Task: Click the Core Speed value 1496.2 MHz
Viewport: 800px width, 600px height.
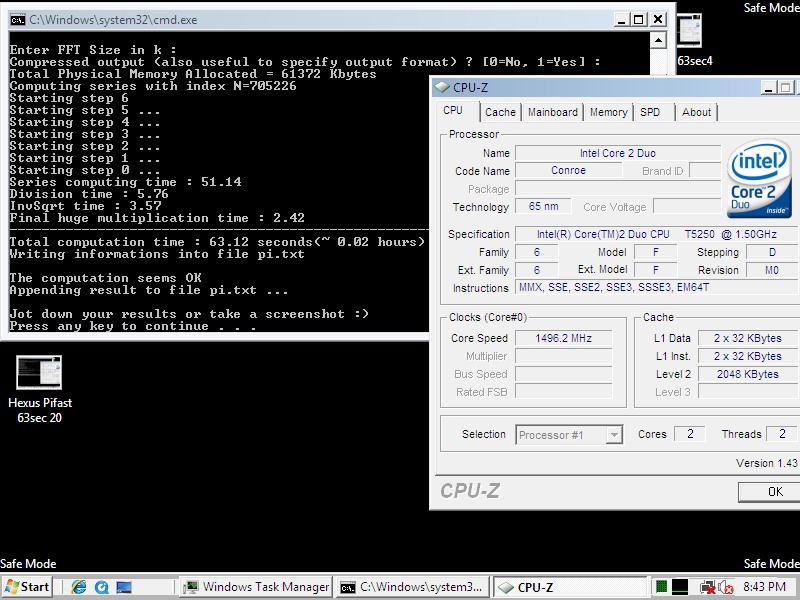Action: (563, 338)
